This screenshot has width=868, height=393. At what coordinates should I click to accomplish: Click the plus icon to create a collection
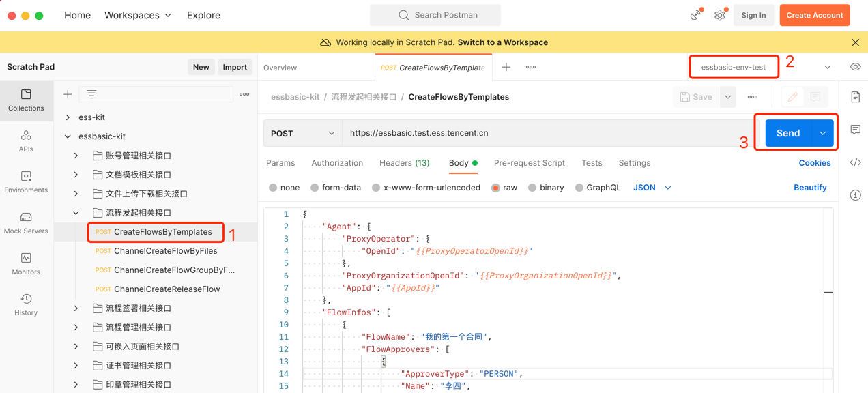click(x=68, y=94)
